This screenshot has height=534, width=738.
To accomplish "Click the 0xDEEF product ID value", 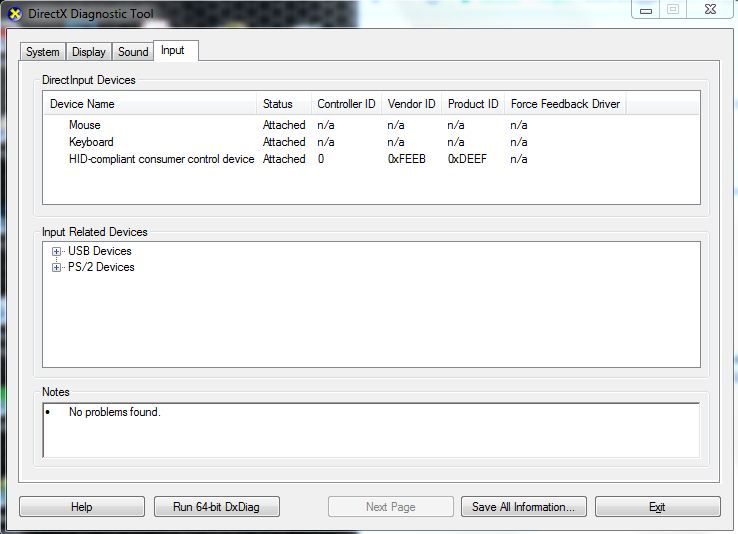I will click(467, 159).
